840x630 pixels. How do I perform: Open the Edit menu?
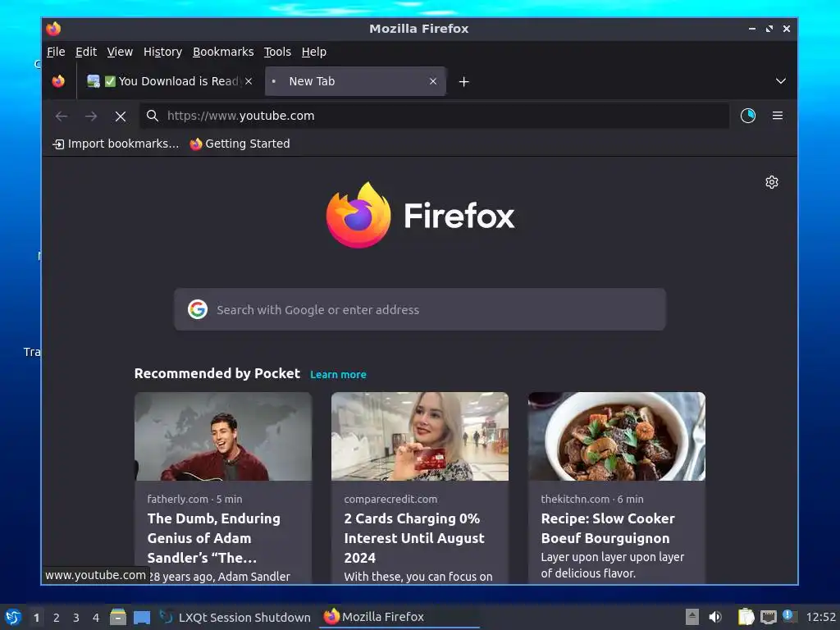click(x=85, y=52)
